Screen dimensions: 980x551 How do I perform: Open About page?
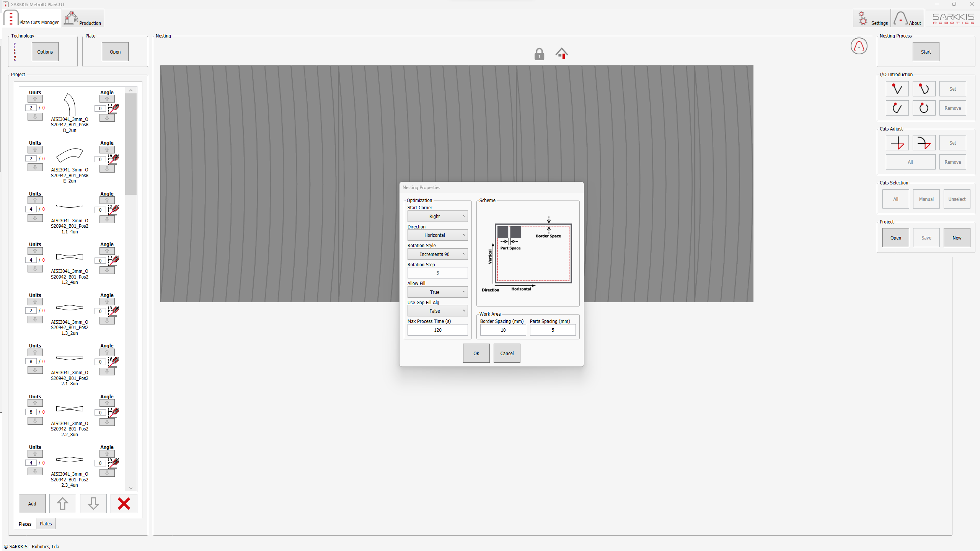908,18
